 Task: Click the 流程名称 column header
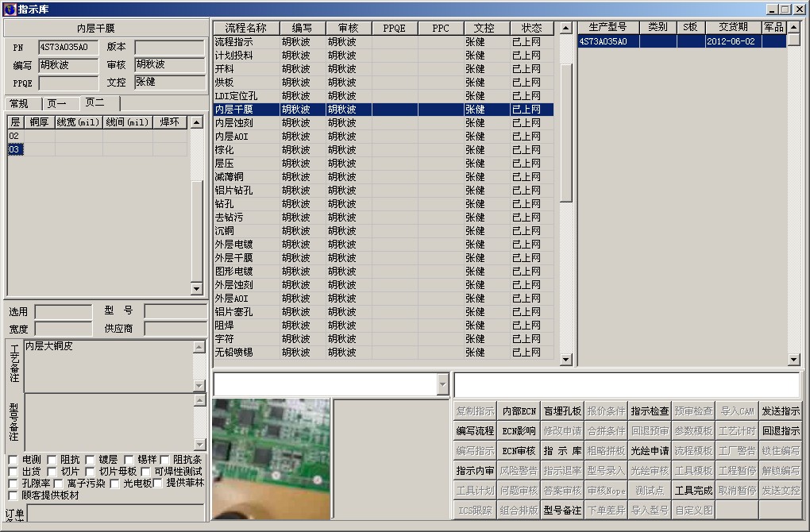246,28
